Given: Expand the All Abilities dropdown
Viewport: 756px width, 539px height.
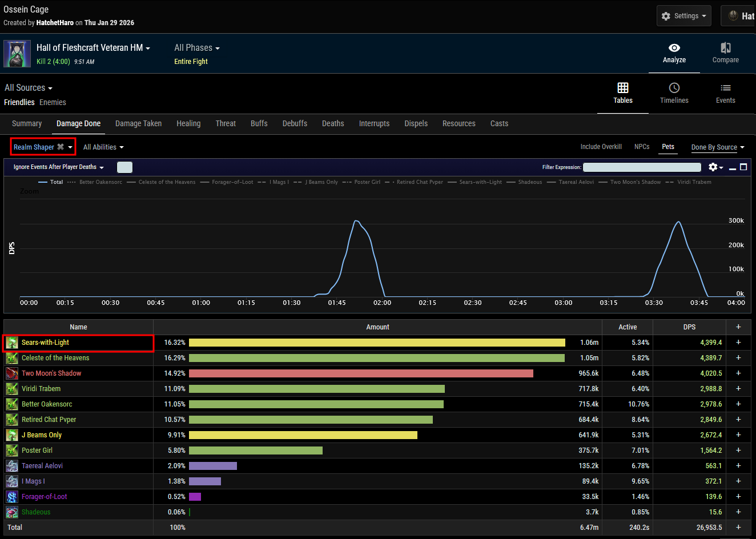Looking at the screenshot, I should 103,147.
